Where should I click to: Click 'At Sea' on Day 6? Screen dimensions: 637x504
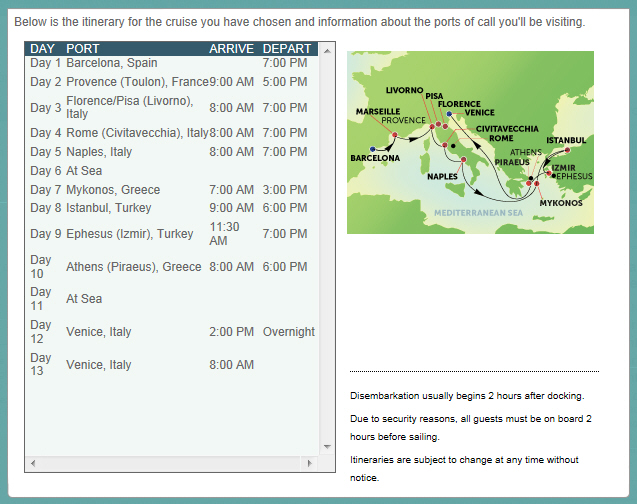click(84, 171)
